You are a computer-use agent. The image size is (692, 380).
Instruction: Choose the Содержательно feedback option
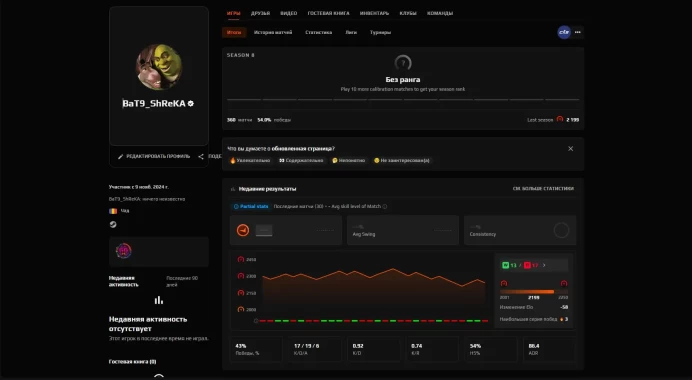click(301, 161)
